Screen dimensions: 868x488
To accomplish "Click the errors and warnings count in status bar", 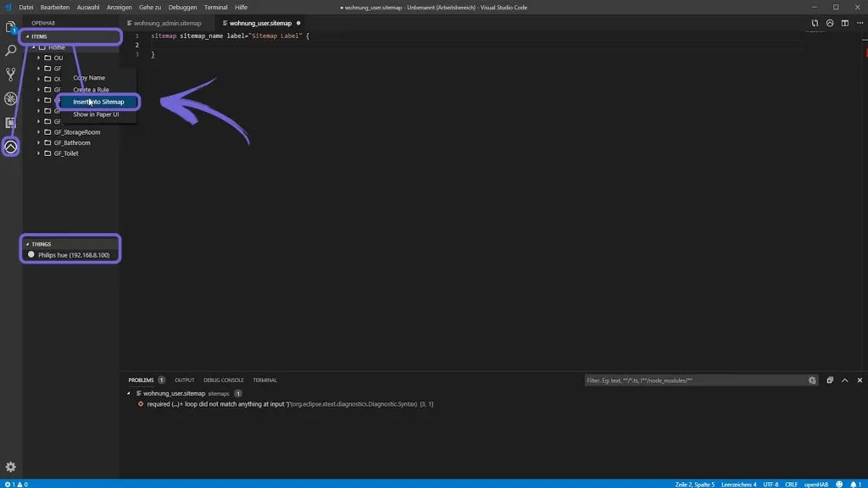I will click(x=16, y=484).
